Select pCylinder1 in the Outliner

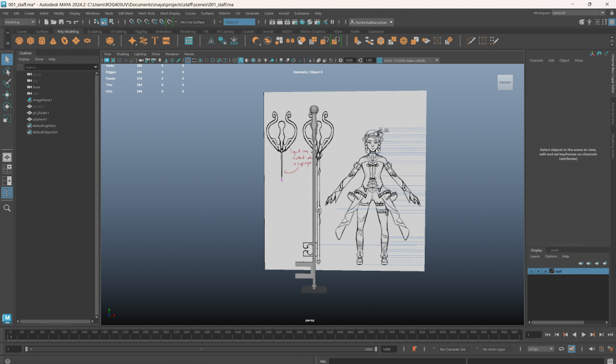(41, 113)
